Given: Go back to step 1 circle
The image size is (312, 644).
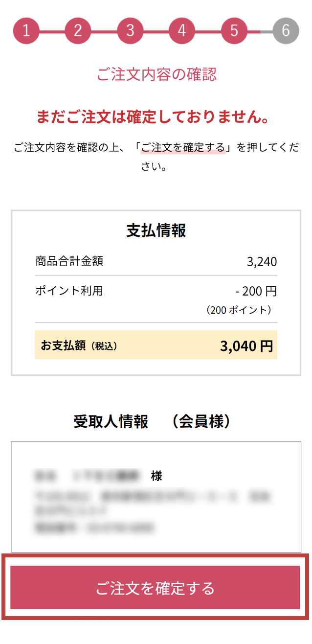Looking at the screenshot, I should tap(26, 30).
